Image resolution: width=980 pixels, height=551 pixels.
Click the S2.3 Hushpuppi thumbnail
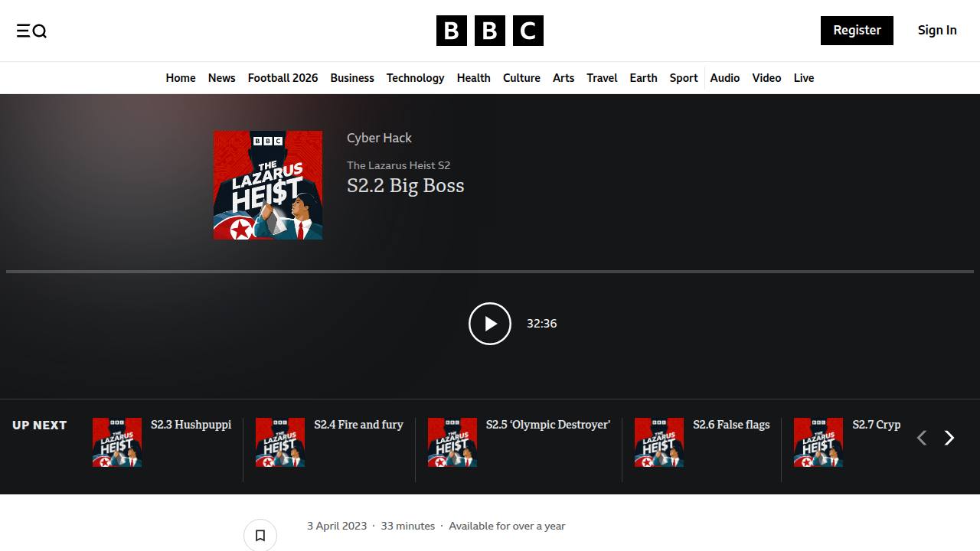tap(117, 442)
